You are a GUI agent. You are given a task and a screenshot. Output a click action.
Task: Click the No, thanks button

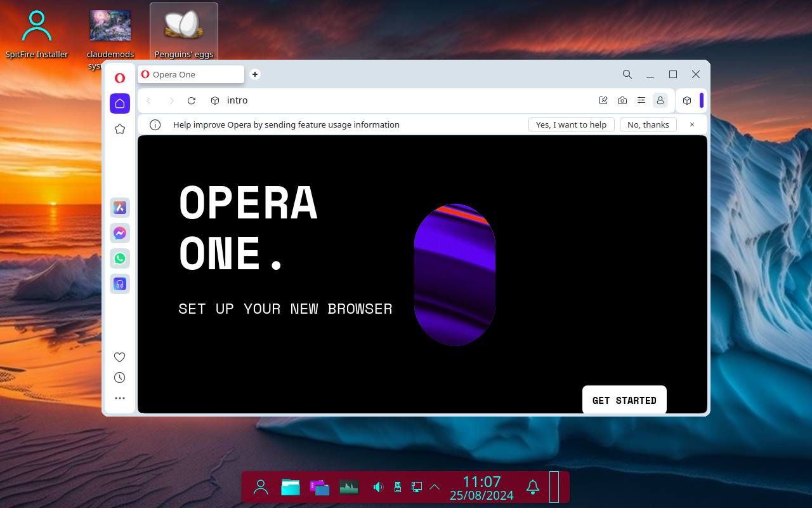click(648, 124)
